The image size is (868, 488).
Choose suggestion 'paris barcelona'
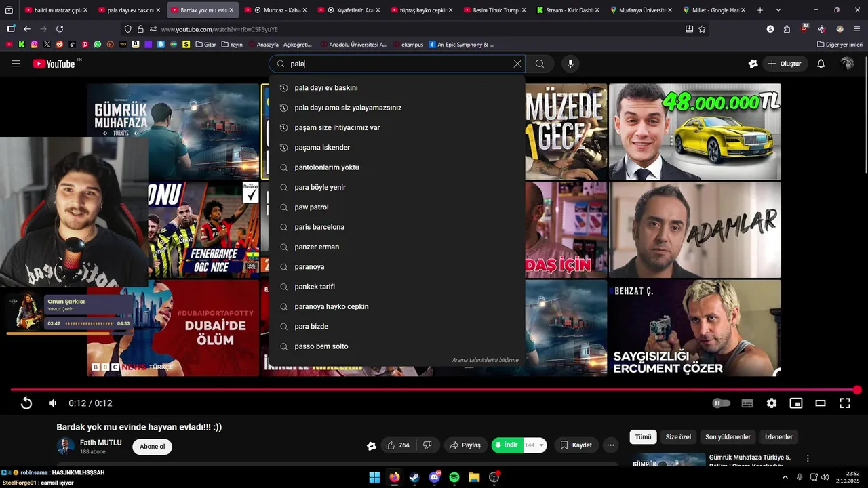pyautogui.click(x=397, y=227)
